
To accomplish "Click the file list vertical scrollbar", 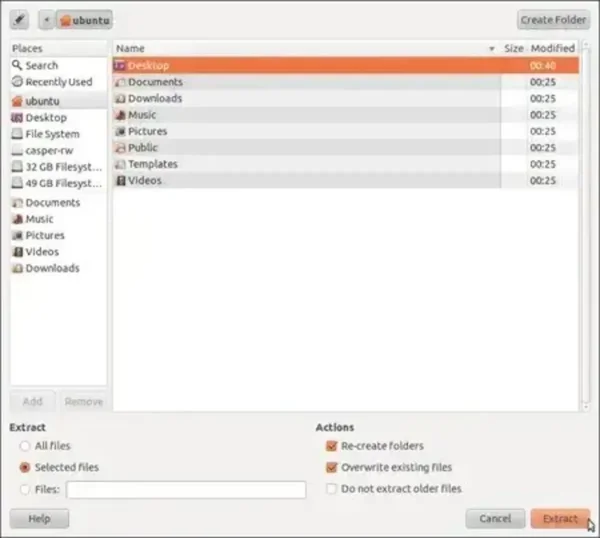I will [585, 226].
